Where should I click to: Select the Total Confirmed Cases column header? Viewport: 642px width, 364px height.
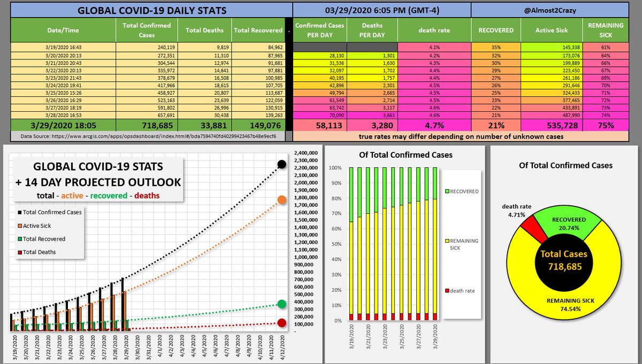[x=147, y=30]
